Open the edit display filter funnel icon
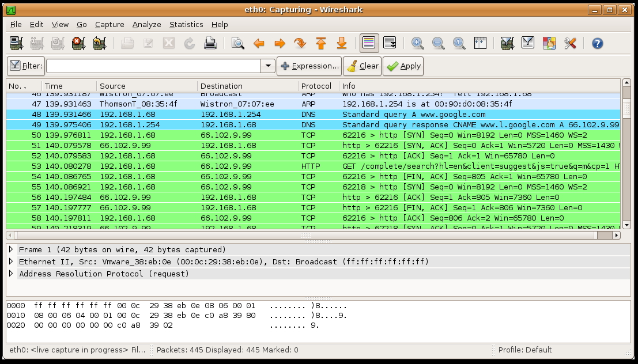The image size is (638, 364). (x=528, y=43)
